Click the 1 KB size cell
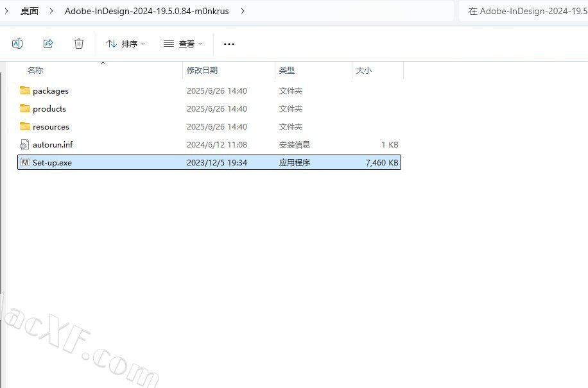588x388 pixels. pos(390,144)
